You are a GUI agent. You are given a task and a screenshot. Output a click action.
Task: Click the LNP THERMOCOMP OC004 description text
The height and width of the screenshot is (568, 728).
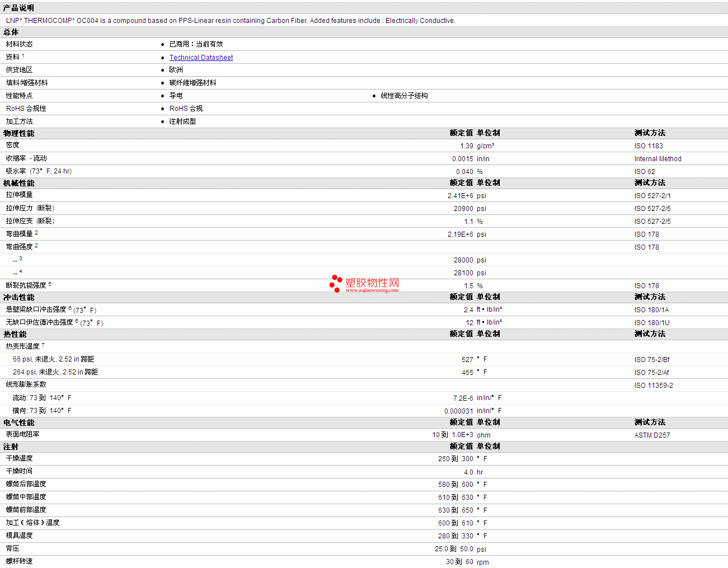pyautogui.click(x=231, y=21)
